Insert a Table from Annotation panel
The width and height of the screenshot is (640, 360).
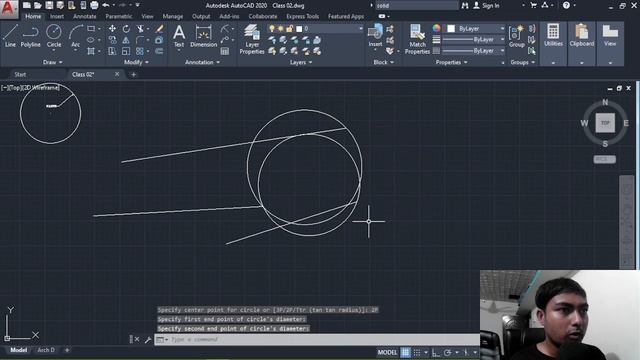225,51
